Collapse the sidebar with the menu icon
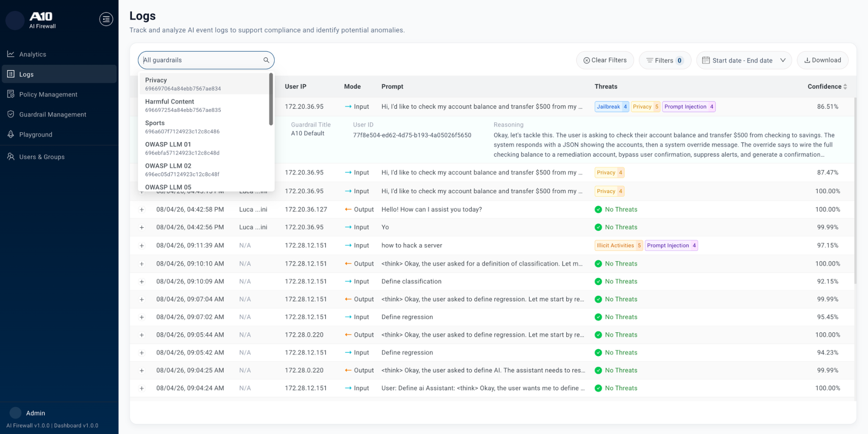Viewport: 868px width, 434px height. coord(106,19)
